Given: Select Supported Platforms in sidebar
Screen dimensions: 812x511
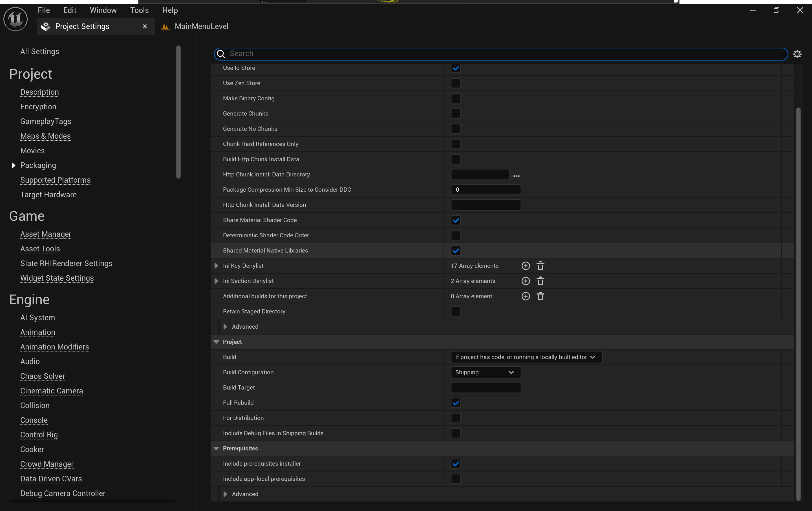Looking at the screenshot, I should tap(55, 180).
